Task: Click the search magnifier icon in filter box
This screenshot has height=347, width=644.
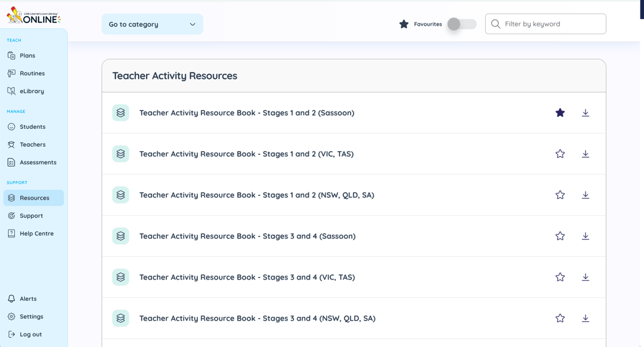Action: click(496, 24)
